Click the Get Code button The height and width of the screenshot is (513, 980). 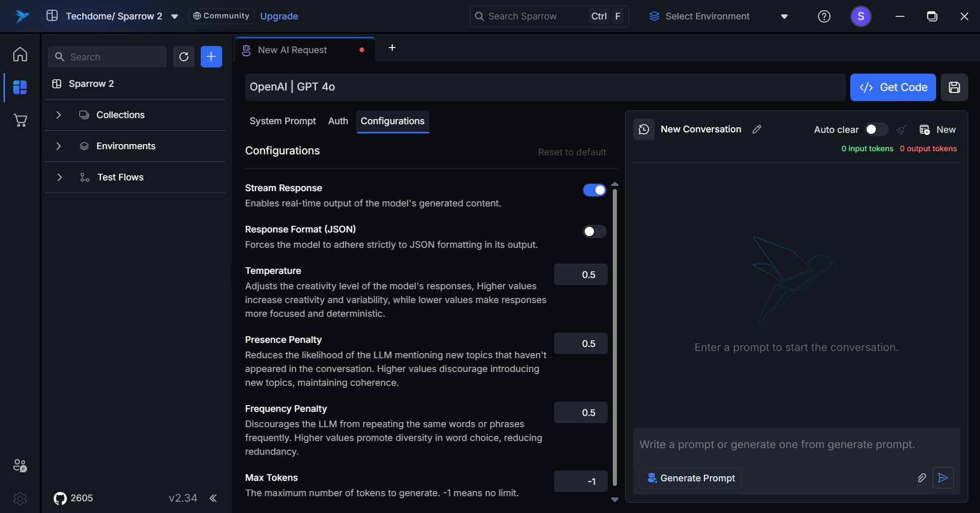click(x=893, y=87)
